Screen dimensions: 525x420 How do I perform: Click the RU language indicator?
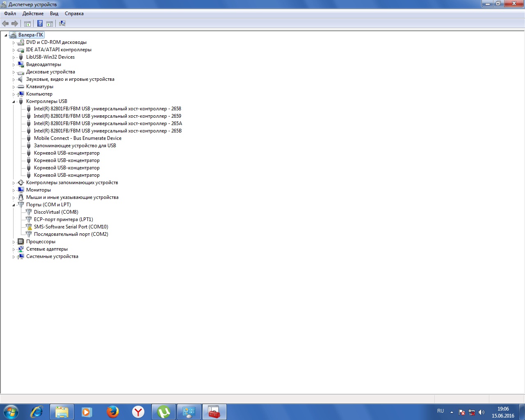(x=441, y=411)
